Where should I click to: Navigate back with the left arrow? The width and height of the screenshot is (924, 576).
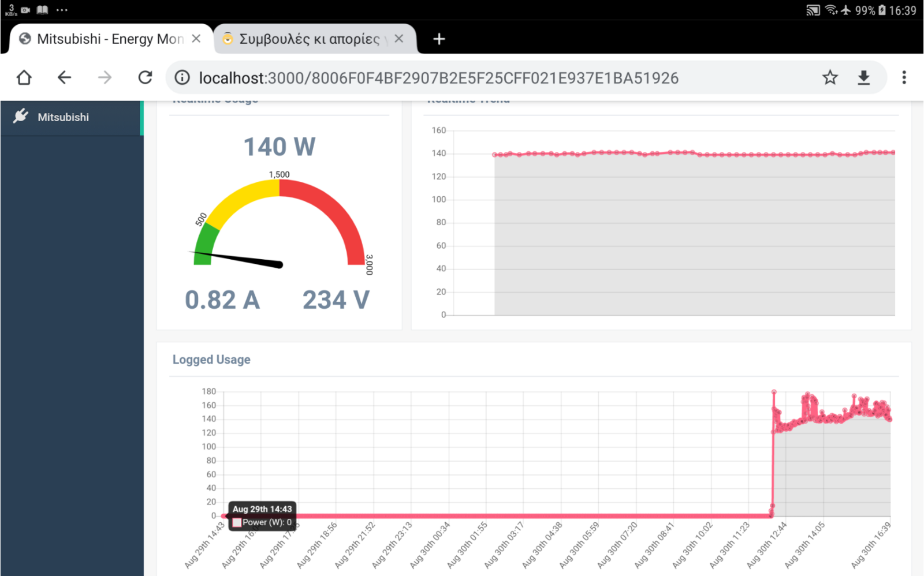coord(64,77)
